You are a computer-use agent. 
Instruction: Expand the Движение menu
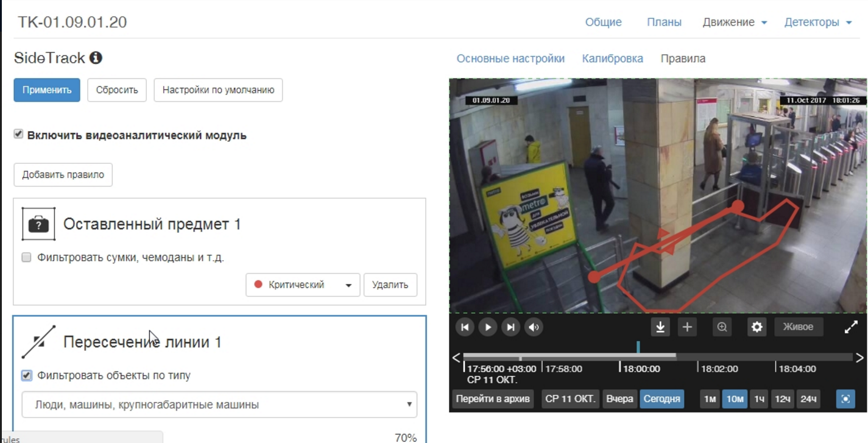coord(735,23)
